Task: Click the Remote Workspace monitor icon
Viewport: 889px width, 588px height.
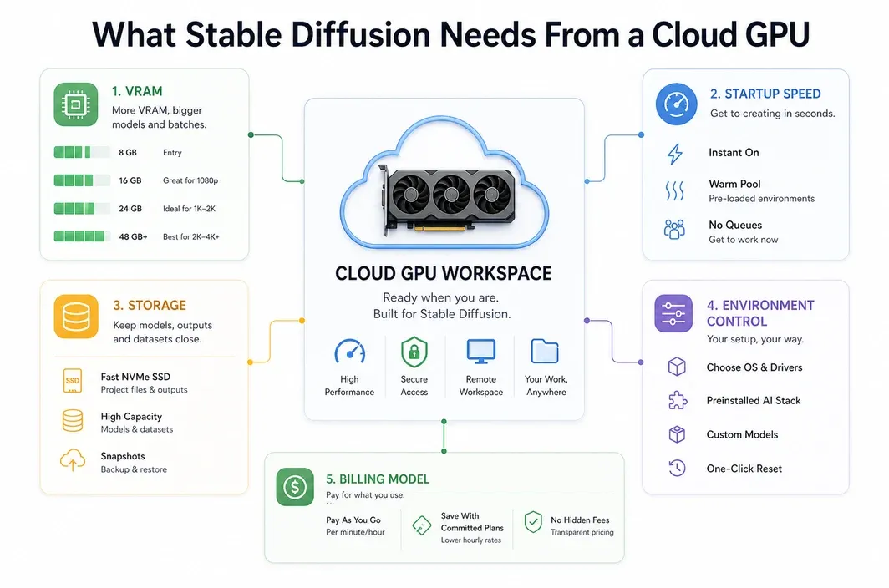Action: click(481, 352)
